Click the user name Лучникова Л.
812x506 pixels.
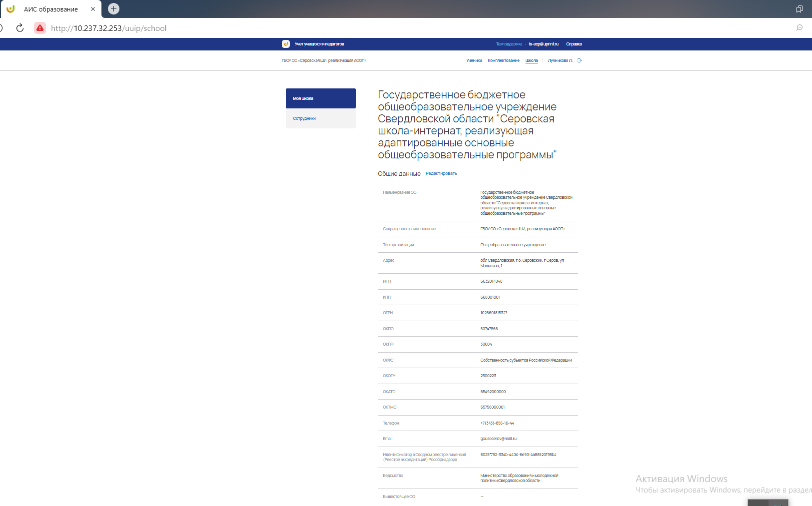[x=560, y=60]
